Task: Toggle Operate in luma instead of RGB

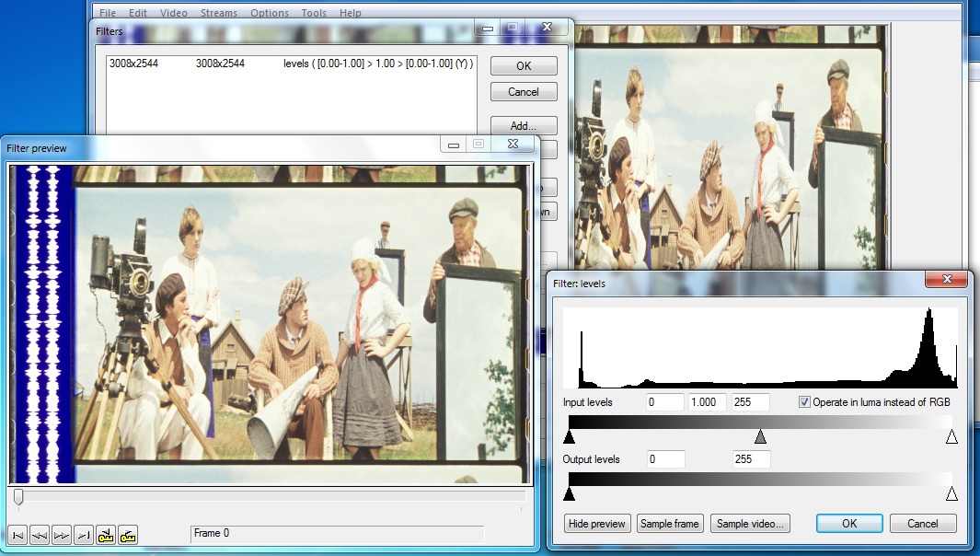Action: [804, 402]
